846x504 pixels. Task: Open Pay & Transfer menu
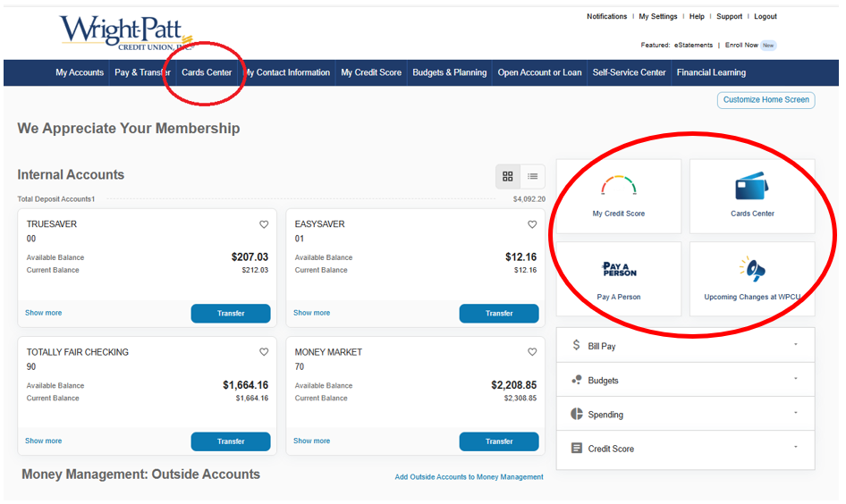click(x=142, y=72)
